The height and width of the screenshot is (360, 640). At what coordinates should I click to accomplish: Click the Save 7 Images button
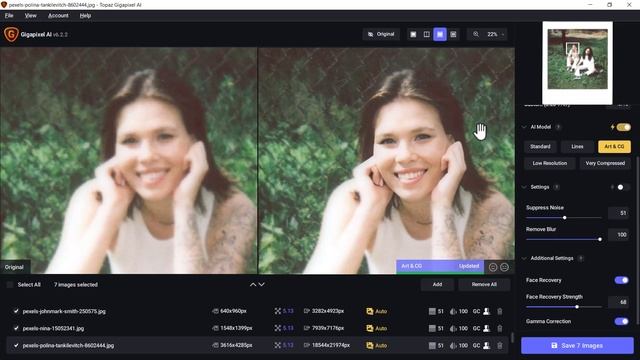577,345
